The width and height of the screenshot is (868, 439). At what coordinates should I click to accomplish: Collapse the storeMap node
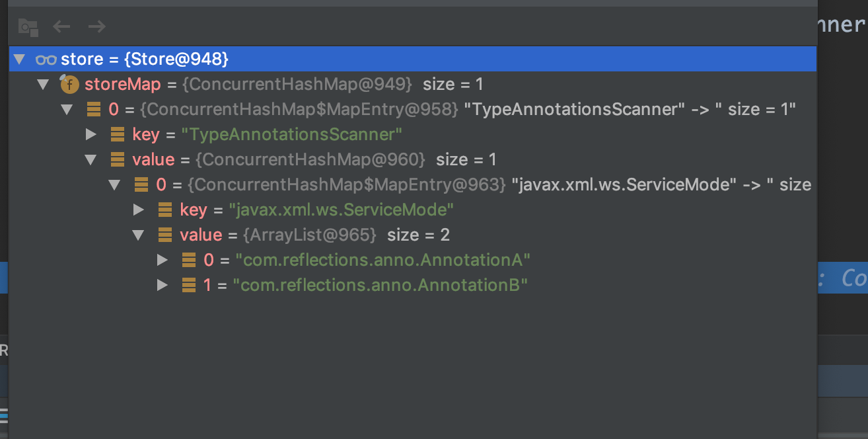point(43,85)
